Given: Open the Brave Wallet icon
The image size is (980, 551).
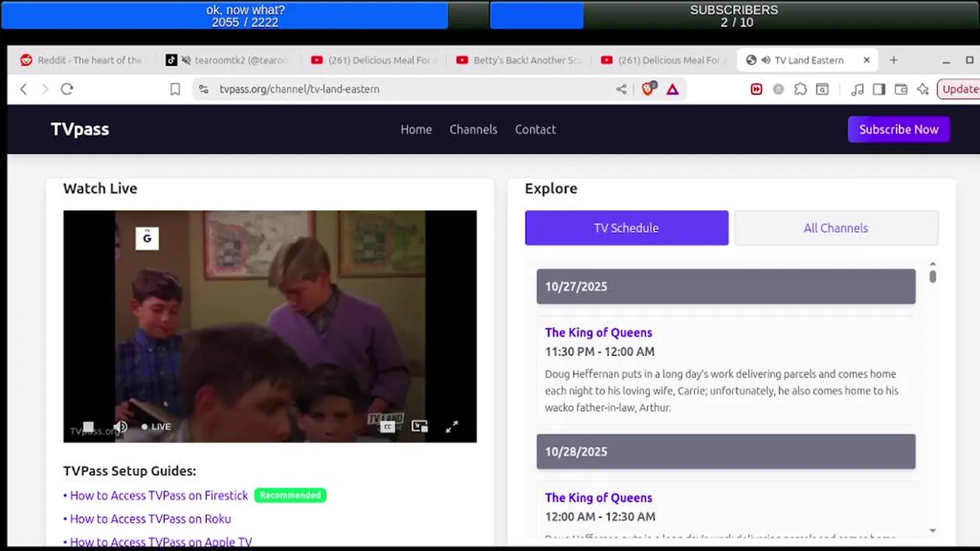Looking at the screenshot, I should coord(901,90).
